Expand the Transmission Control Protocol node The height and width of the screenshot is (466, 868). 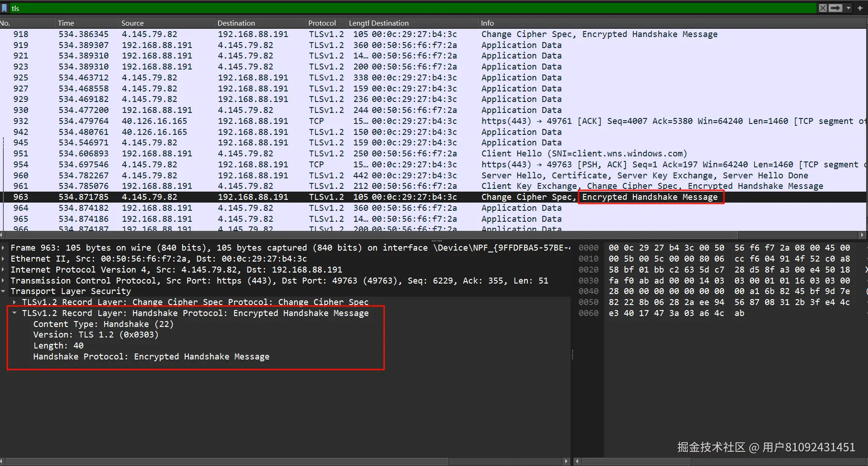tap(4, 281)
